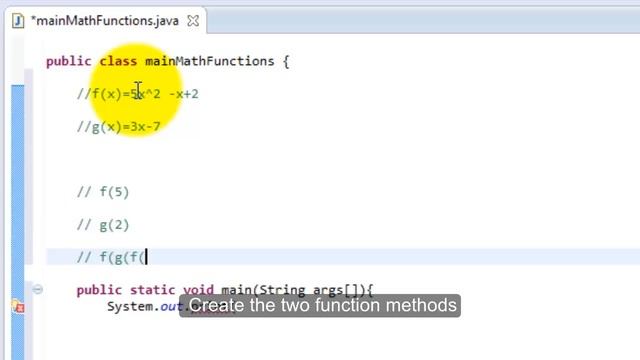This screenshot has width=640, height=360.
Task: Click 'static' in the main method signature
Action: (x=153, y=290)
